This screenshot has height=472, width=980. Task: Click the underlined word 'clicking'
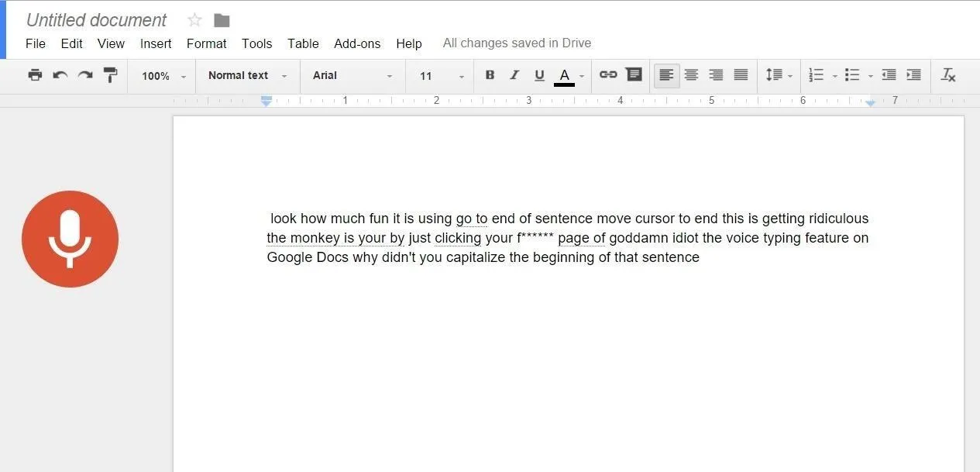[458, 238]
